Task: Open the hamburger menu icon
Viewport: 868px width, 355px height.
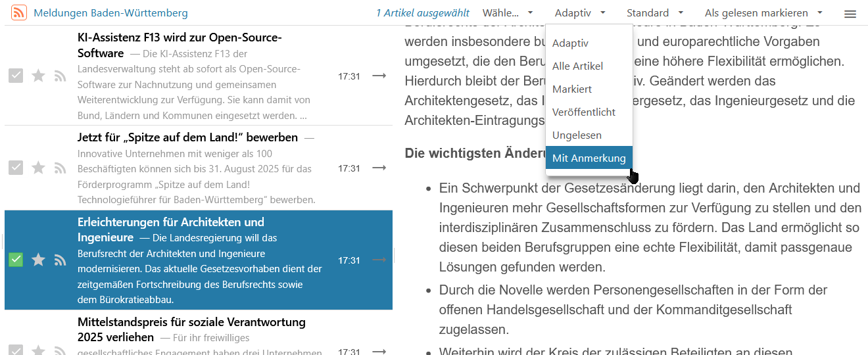Action: [850, 13]
